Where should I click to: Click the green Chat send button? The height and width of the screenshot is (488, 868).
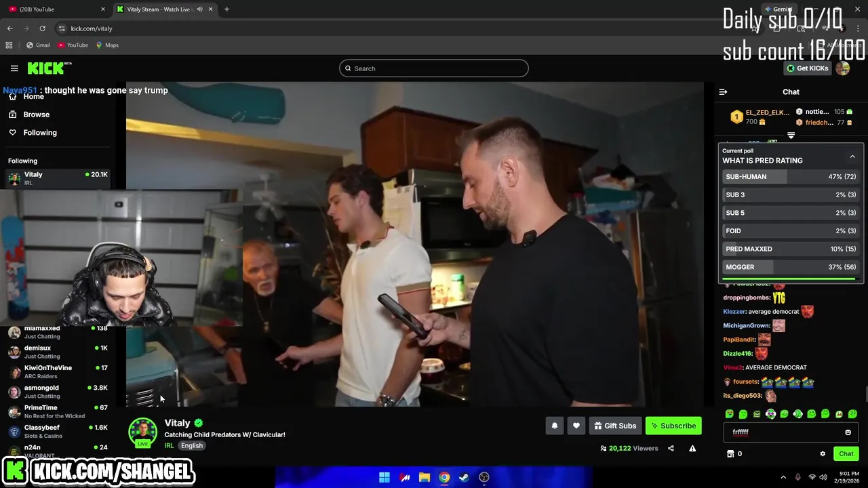tap(846, 454)
